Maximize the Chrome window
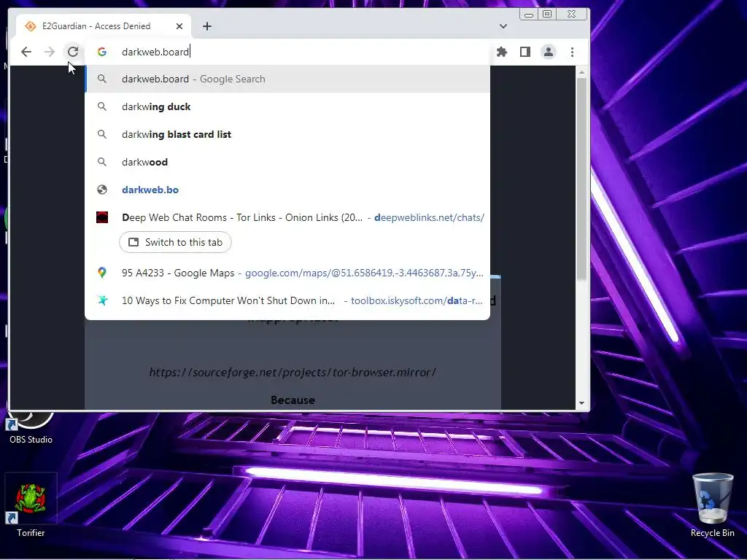Viewport: 747px width, 560px height. pos(547,15)
